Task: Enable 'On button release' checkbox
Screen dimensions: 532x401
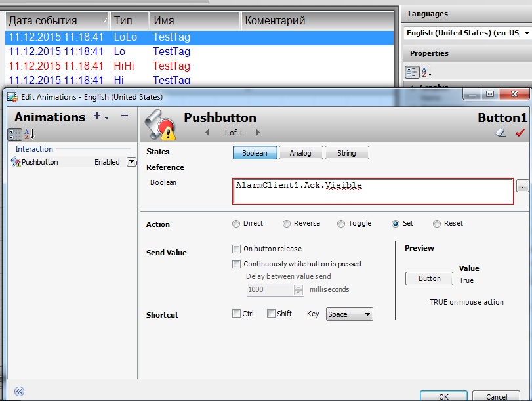Action: tap(237, 249)
